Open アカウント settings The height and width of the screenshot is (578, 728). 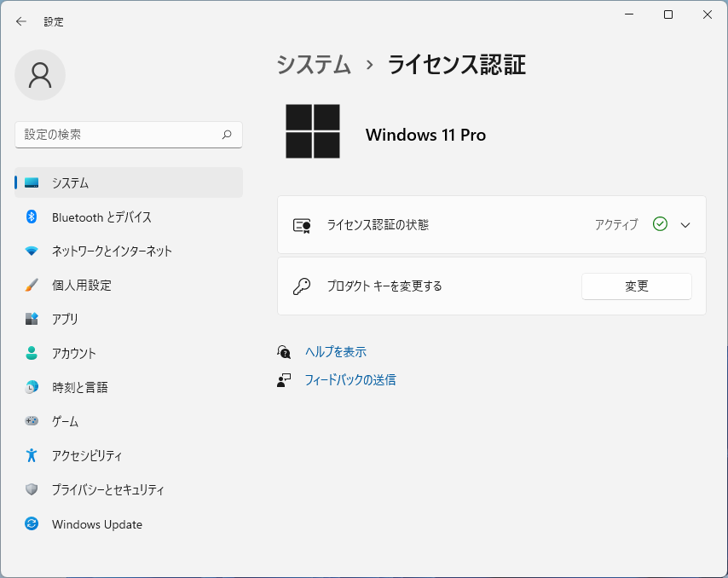pos(129,353)
